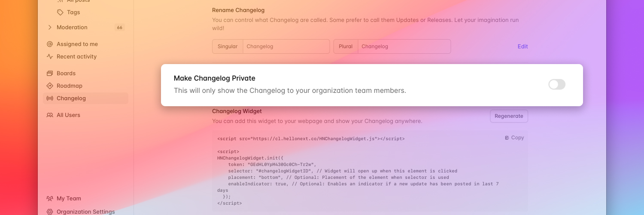This screenshot has width=644, height=215.
Task: Go to Roadmap
Action: 70,86
